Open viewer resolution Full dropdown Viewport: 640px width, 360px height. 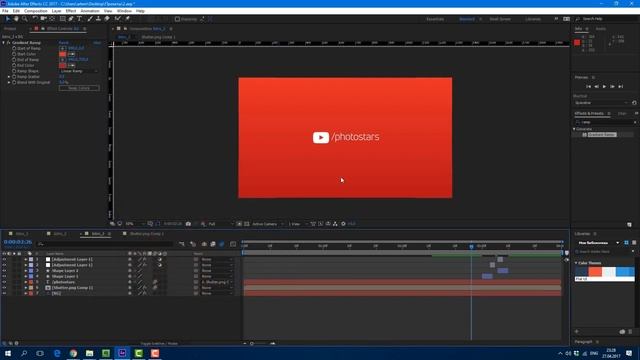click(x=220, y=224)
